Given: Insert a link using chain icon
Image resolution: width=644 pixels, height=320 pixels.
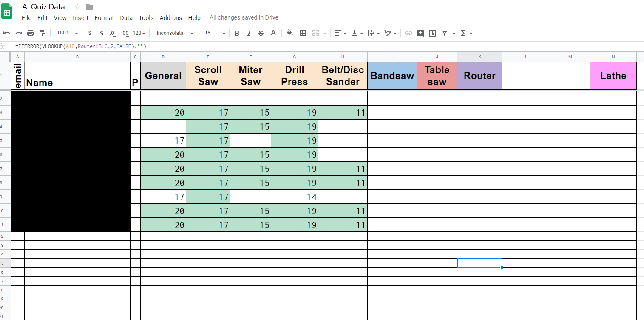Looking at the screenshot, I should pos(409,33).
